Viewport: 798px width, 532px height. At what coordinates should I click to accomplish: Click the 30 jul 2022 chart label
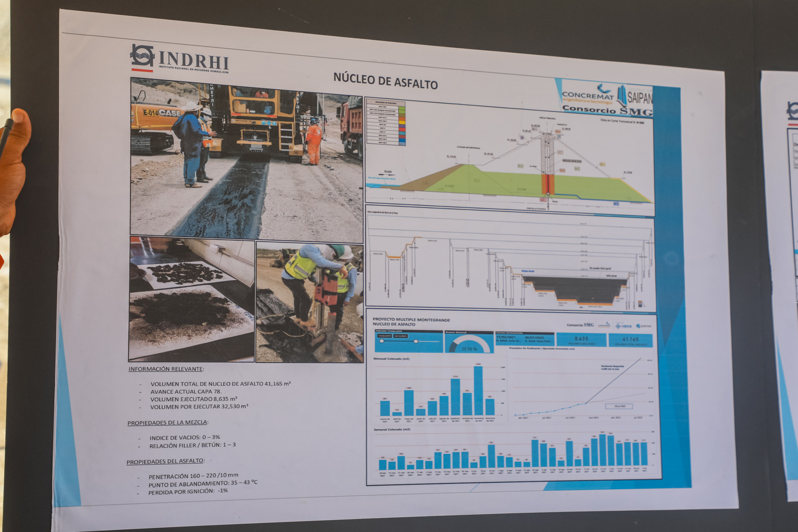(x=619, y=406)
